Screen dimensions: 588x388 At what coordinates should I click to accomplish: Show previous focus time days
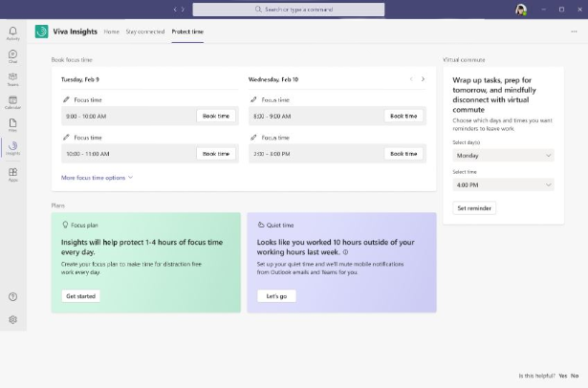coord(411,79)
